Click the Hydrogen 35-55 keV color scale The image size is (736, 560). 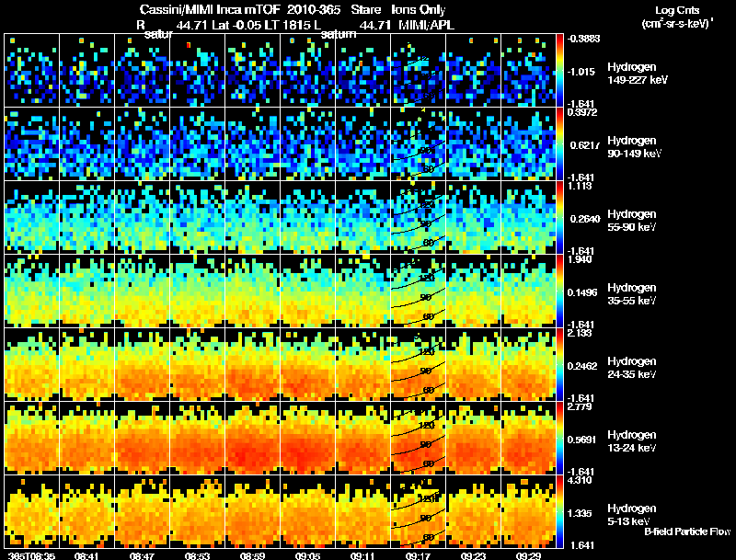point(559,291)
